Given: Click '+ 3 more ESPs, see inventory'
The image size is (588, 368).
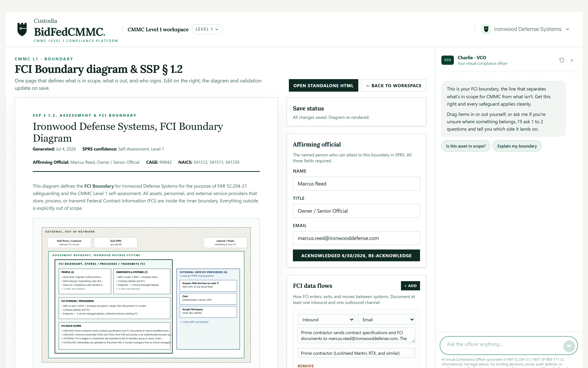Looking at the screenshot, I should coord(194,322).
